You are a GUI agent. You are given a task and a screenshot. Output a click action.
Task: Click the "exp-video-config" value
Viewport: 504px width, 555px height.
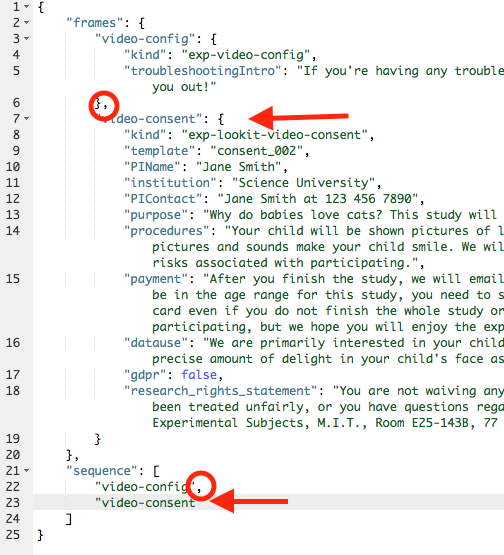pyautogui.click(x=246, y=55)
